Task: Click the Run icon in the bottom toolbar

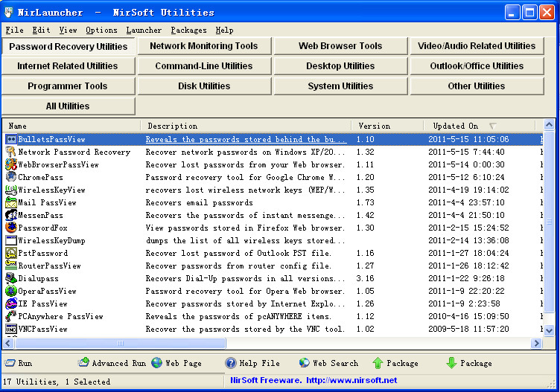Action: tap(9, 363)
